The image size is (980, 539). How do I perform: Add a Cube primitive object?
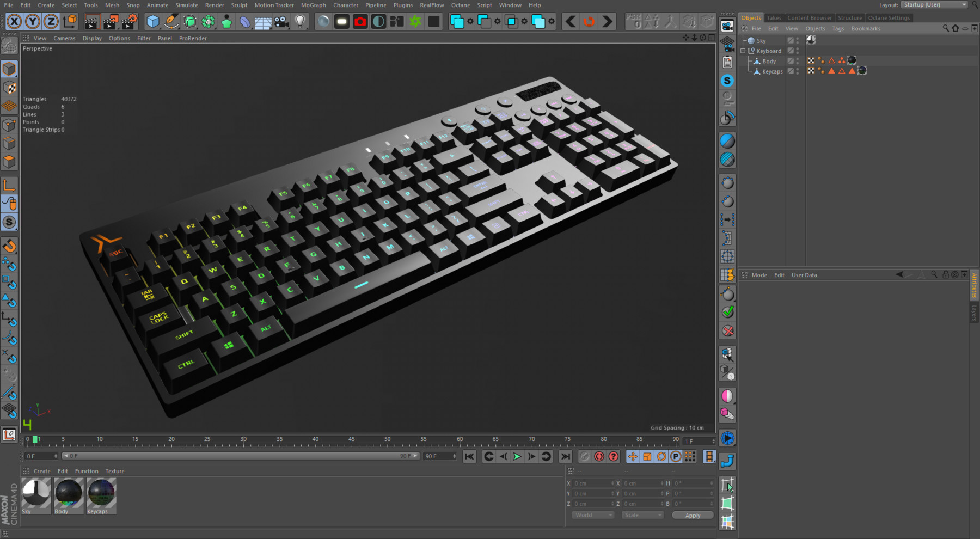pos(154,22)
